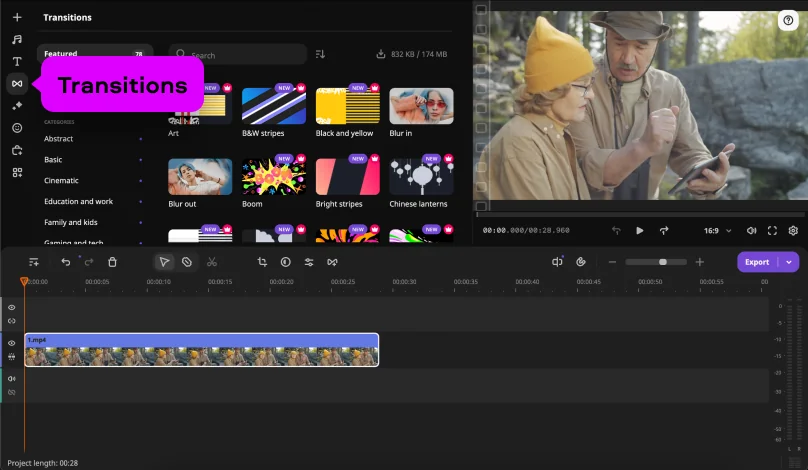Screen dimensions: 808x470
Task: Open the Audio music note panel
Action: 17,39
